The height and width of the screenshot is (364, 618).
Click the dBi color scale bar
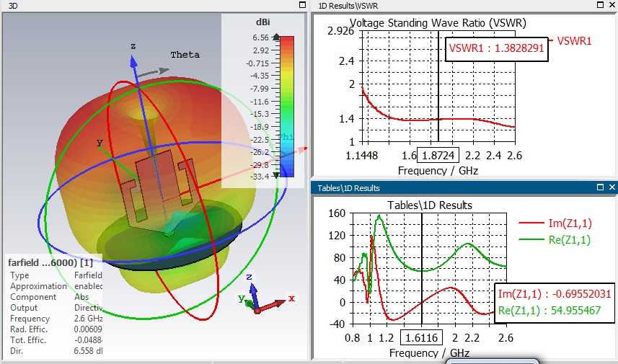click(x=286, y=106)
